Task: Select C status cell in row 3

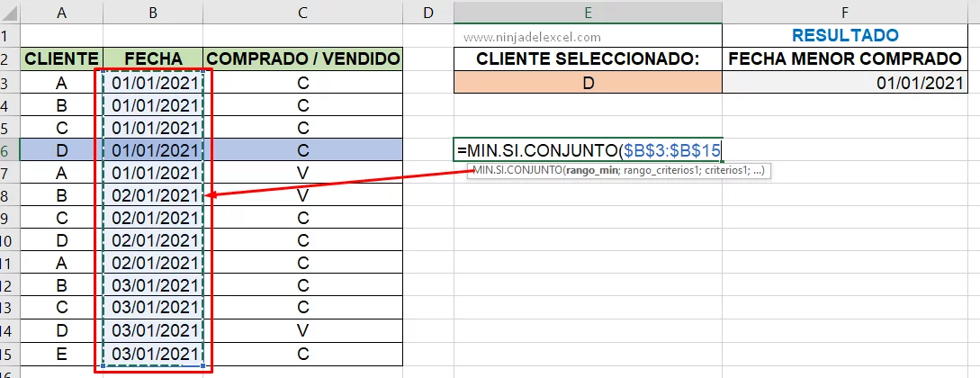Action: [303, 83]
